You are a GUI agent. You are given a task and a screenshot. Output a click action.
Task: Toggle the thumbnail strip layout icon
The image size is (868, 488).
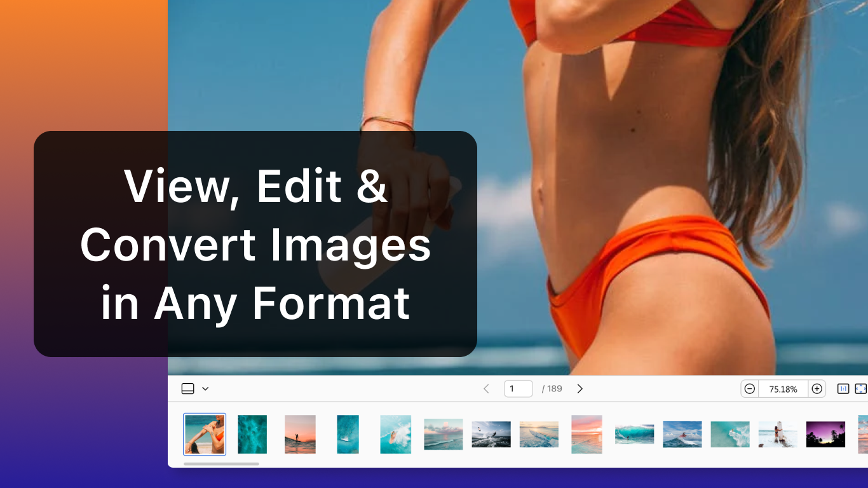coord(187,389)
